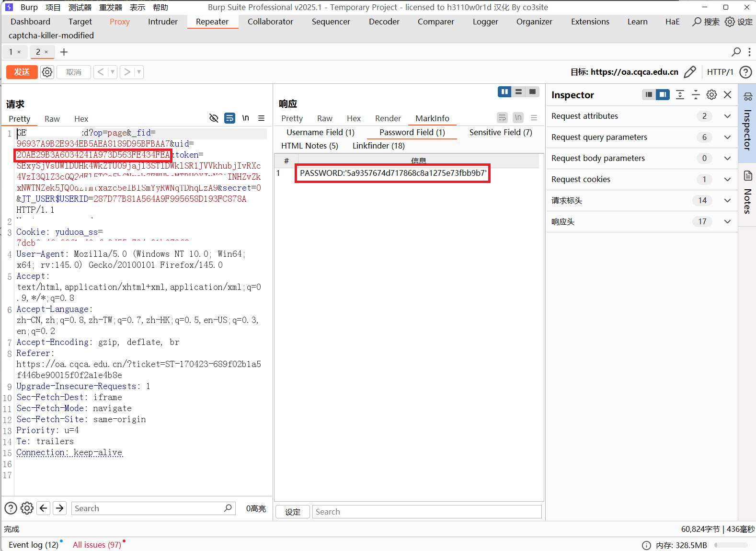Image resolution: width=756 pixels, height=551 pixels.
Task: Click All issues (97) link
Action: (97, 545)
